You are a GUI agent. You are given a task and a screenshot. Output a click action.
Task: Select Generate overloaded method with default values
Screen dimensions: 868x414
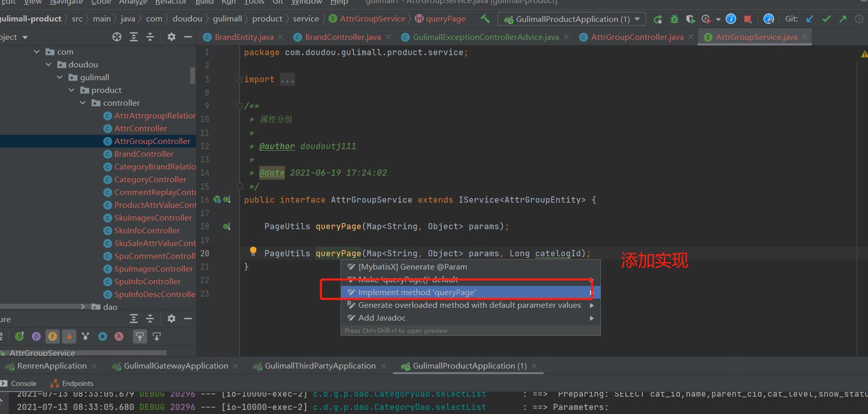coord(470,305)
